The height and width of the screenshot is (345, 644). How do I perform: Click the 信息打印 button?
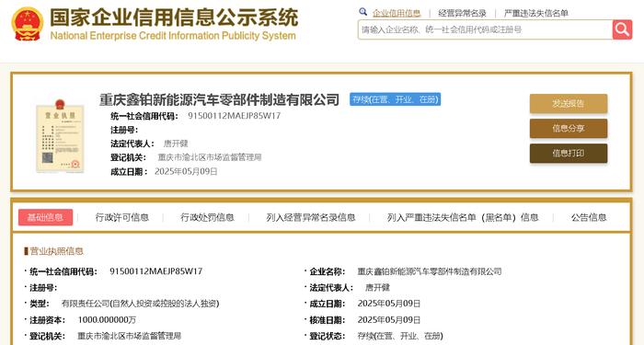(568, 154)
